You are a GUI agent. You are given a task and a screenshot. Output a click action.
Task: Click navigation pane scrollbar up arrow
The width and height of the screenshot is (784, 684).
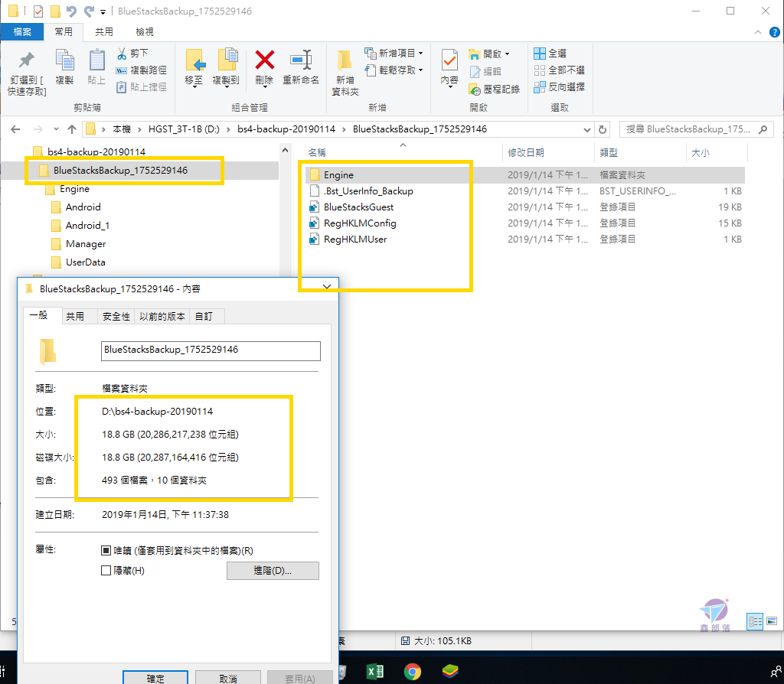[285, 151]
